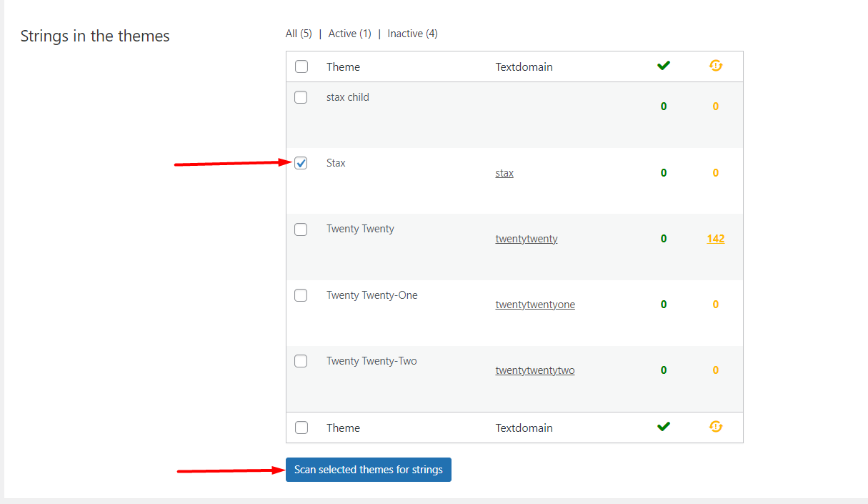Open the All (5) filter view
The width and height of the screenshot is (868, 504).
pyautogui.click(x=299, y=33)
